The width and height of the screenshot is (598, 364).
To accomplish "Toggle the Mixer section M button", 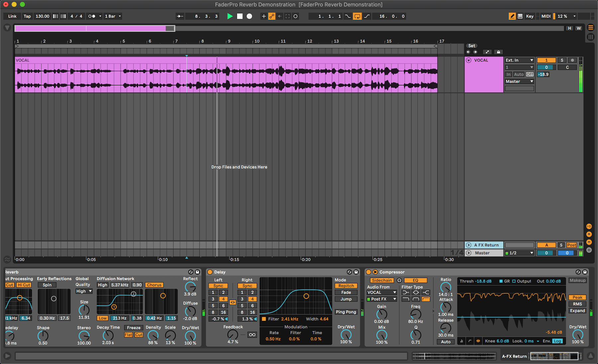I will [x=589, y=242].
